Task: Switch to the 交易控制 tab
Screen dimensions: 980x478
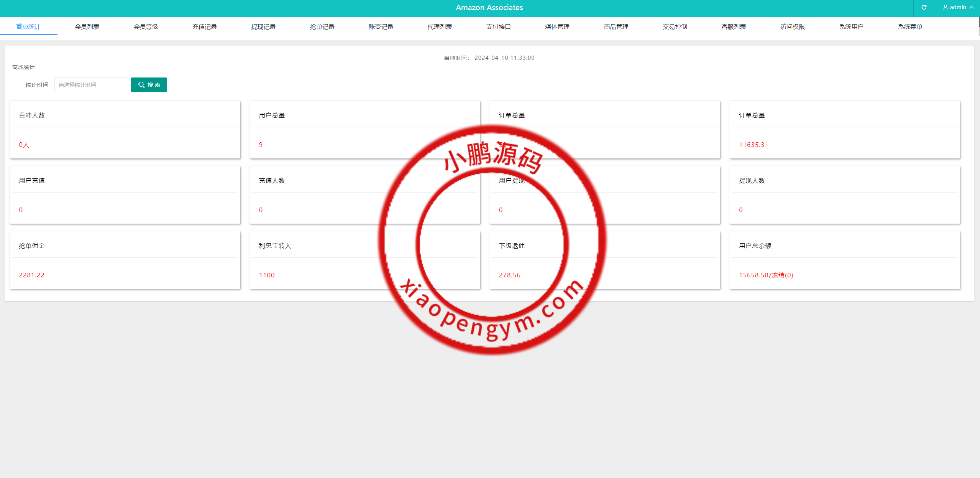Action: pyautogui.click(x=675, y=26)
